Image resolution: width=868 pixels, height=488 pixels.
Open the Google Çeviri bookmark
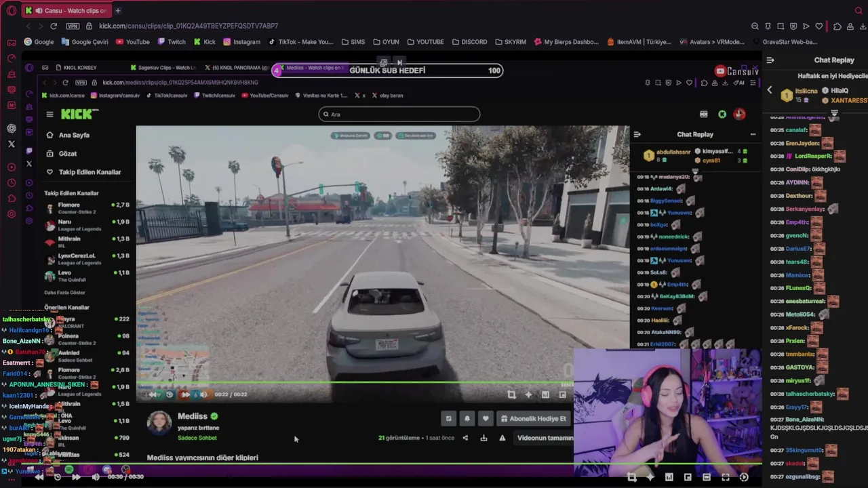85,42
